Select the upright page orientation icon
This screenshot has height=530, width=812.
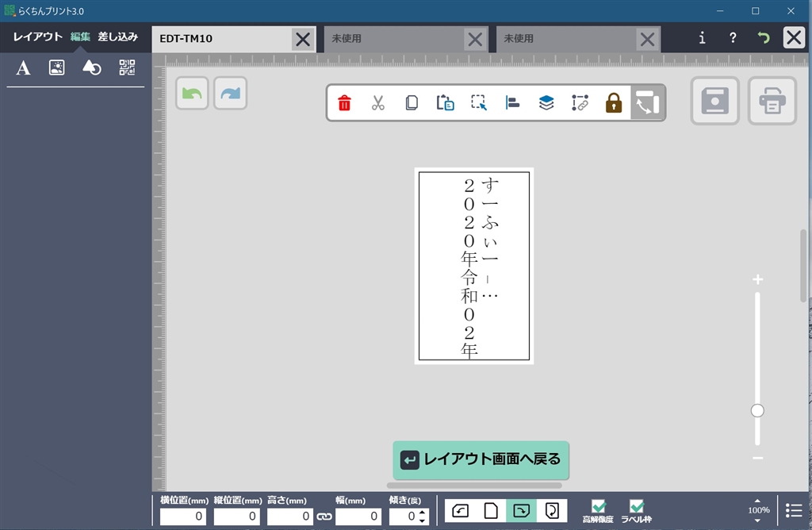491,511
